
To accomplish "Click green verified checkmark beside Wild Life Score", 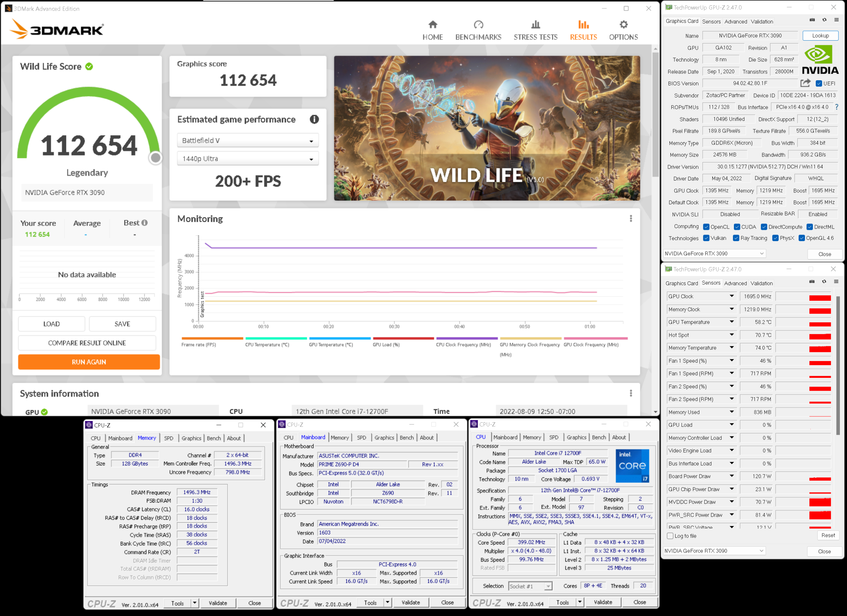I will [x=89, y=66].
